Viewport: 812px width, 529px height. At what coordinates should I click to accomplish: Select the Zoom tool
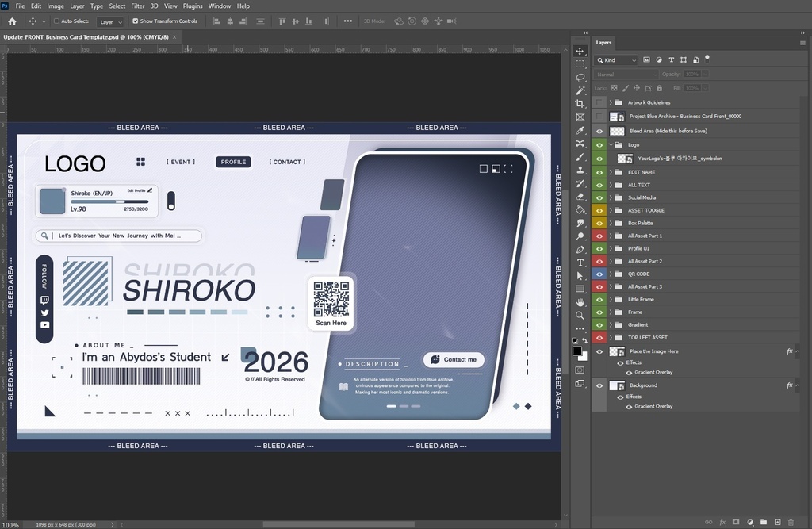(x=580, y=316)
